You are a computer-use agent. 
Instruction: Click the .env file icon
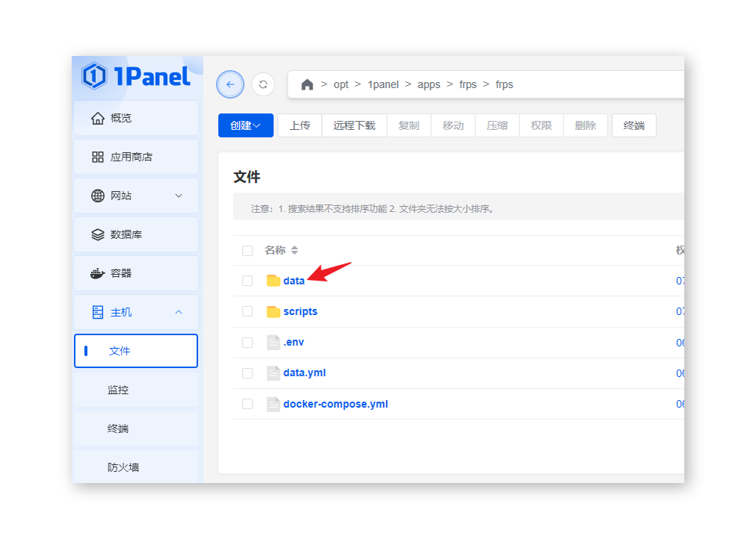coord(273,343)
